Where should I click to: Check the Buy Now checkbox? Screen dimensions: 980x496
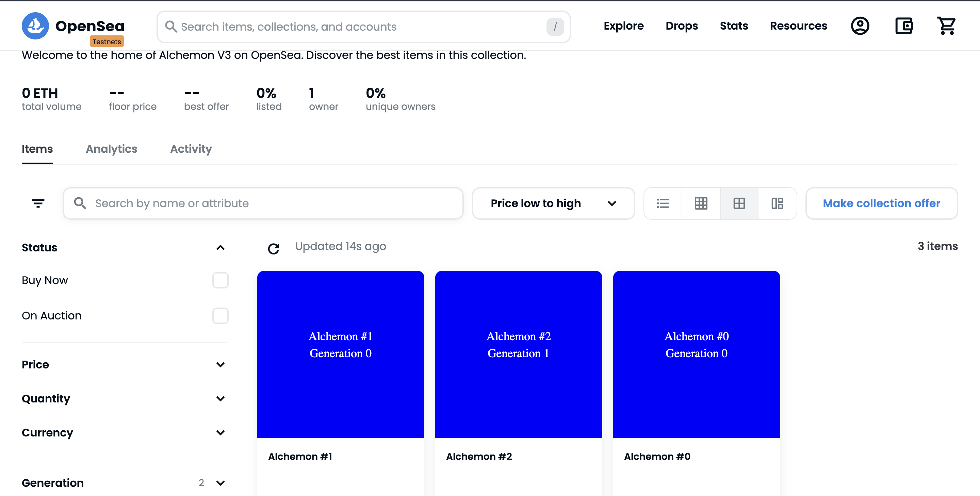(x=220, y=280)
